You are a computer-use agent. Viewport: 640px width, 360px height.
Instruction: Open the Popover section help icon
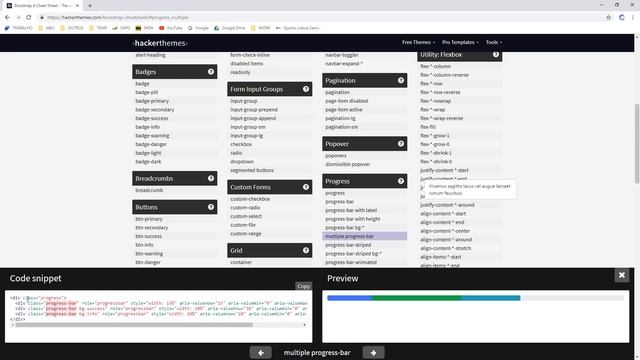pyautogui.click(x=401, y=144)
